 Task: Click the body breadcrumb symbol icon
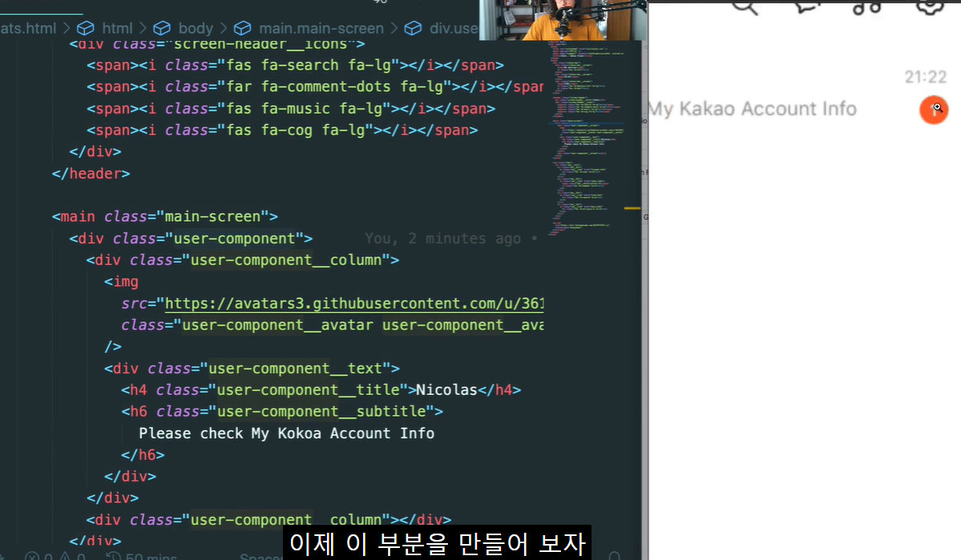tap(162, 28)
